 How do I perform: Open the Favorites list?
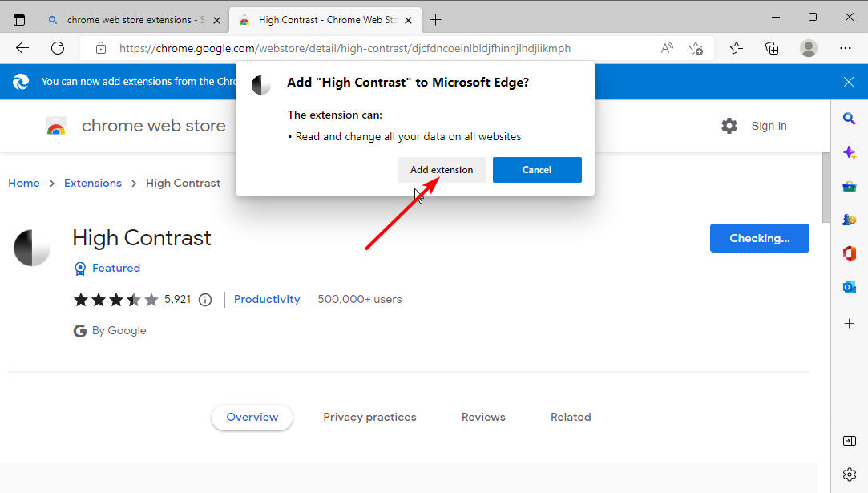(x=736, y=48)
